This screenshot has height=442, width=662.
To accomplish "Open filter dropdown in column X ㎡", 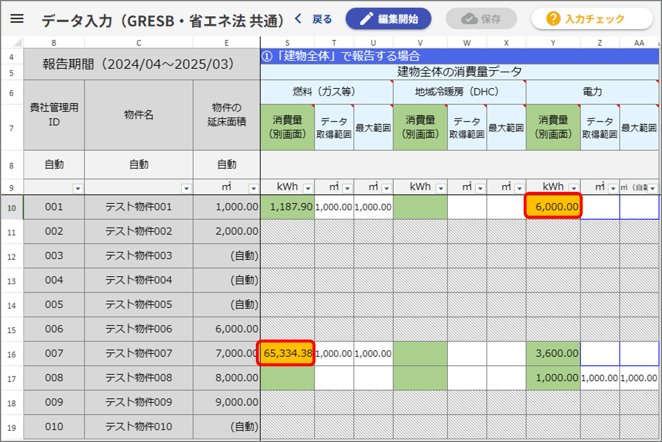I will (519, 188).
